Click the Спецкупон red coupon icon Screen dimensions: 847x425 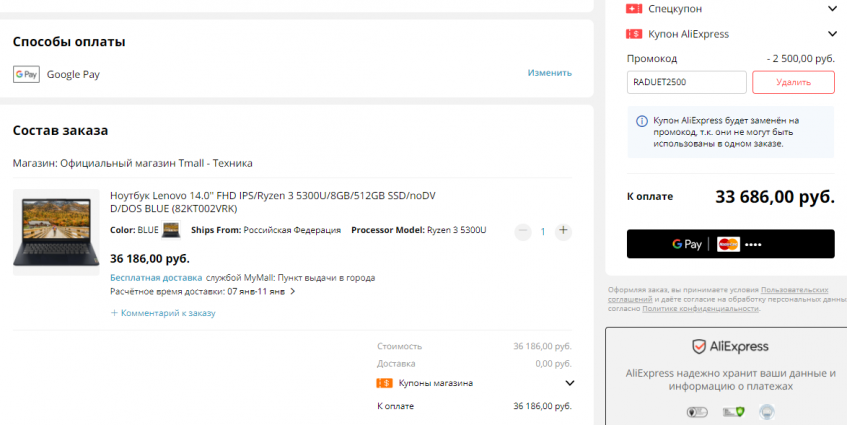(634, 9)
